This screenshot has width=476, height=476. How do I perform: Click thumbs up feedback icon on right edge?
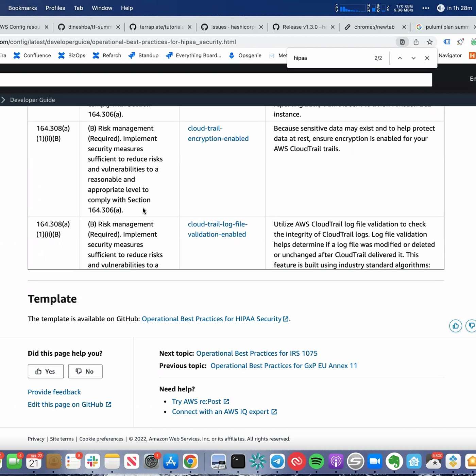pyautogui.click(x=455, y=326)
